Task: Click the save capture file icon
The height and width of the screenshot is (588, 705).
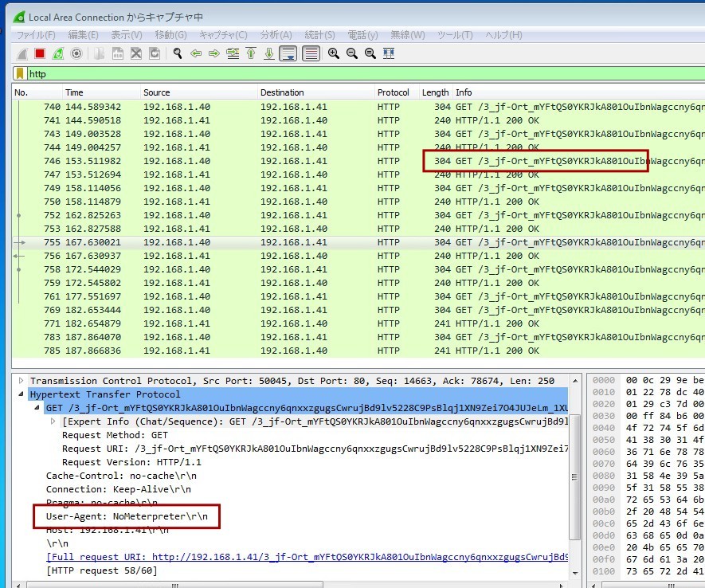Action: tap(117, 54)
